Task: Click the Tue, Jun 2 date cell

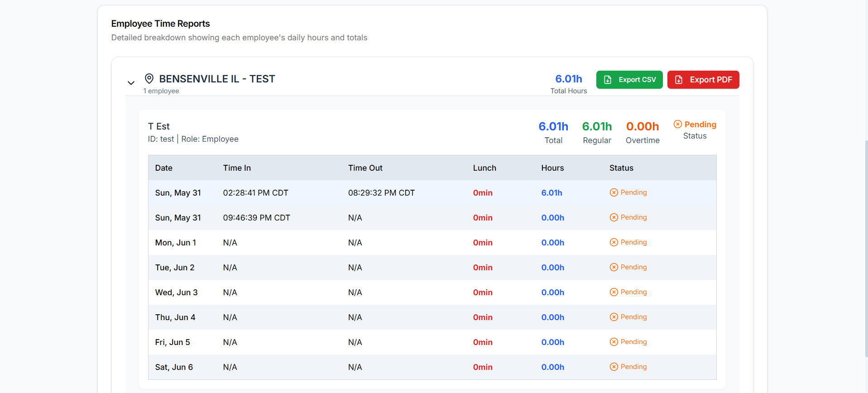Action: pyautogui.click(x=175, y=268)
